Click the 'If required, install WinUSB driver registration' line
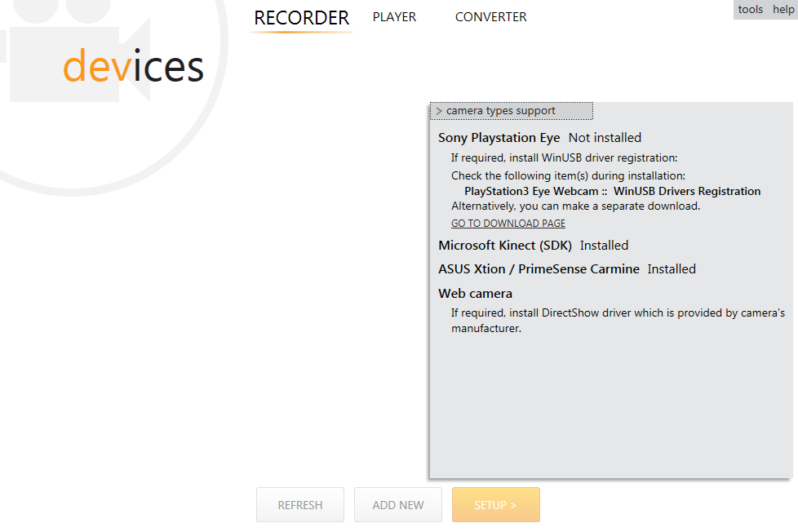 click(564, 158)
